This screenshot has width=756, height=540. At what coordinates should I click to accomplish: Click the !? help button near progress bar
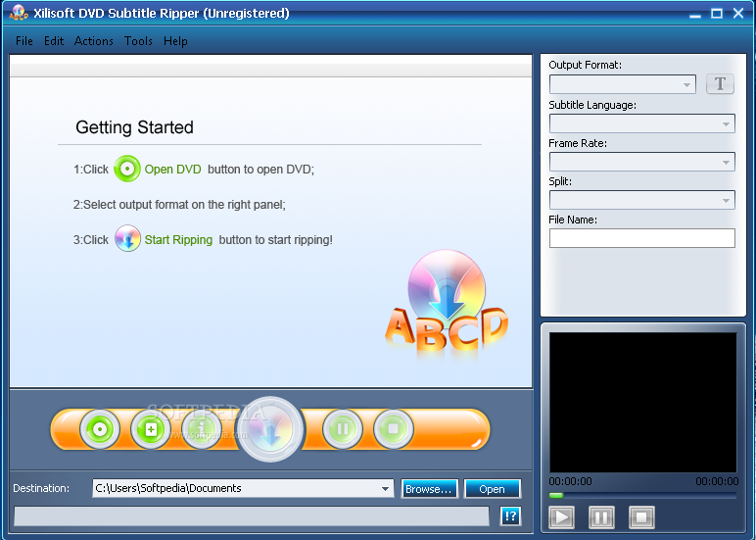pyautogui.click(x=510, y=515)
